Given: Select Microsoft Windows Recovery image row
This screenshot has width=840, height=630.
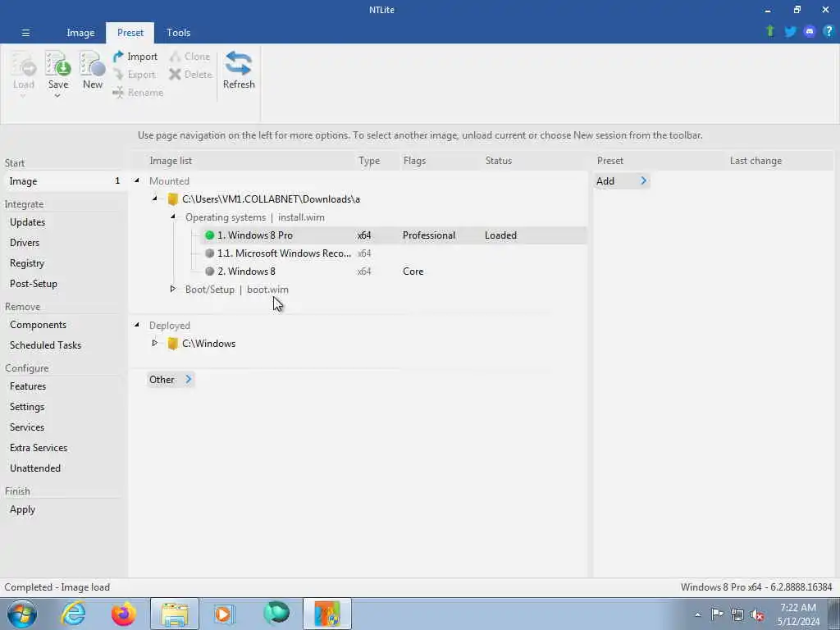Looking at the screenshot, I should (394, 253).
